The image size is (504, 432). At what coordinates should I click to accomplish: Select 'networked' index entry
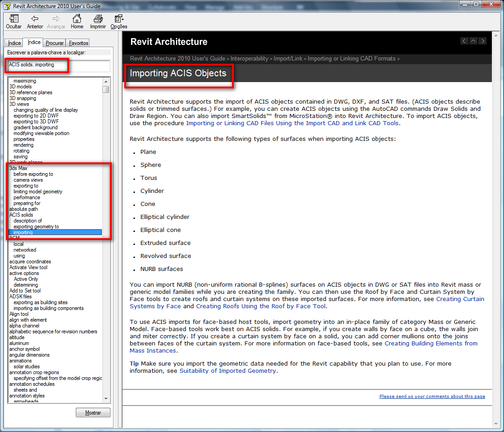(25, 250)
